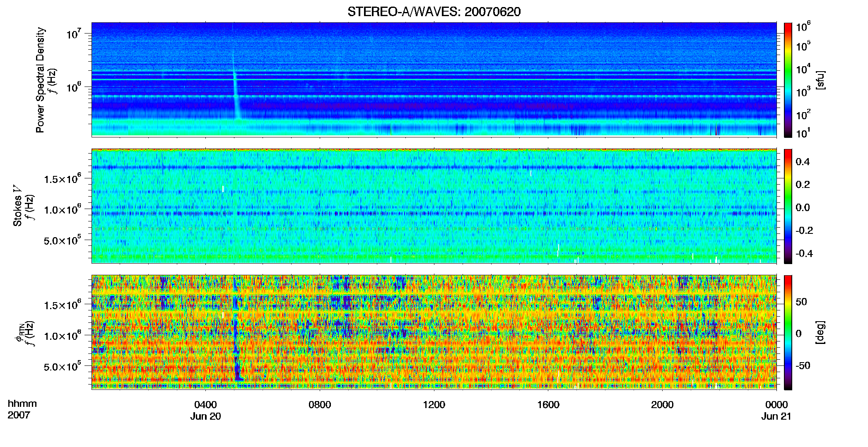Click the 10^5 value on sfu color bar
868x447 pixels.
coord(803,46)
